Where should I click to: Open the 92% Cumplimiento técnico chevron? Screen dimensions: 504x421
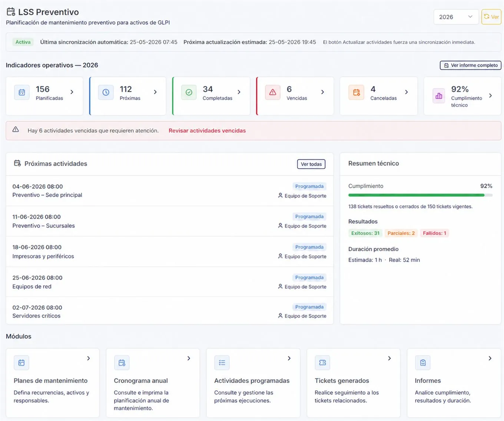pos(491,96)
